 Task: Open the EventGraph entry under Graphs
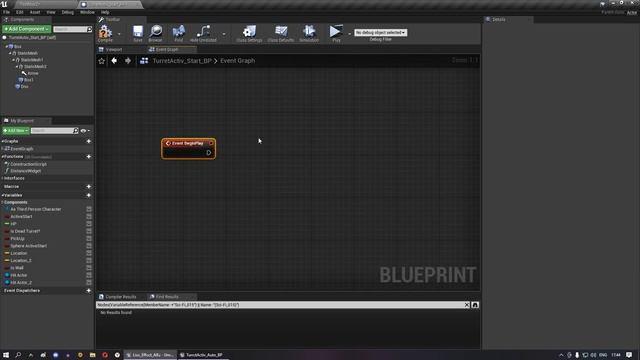(x=22, y=149)
